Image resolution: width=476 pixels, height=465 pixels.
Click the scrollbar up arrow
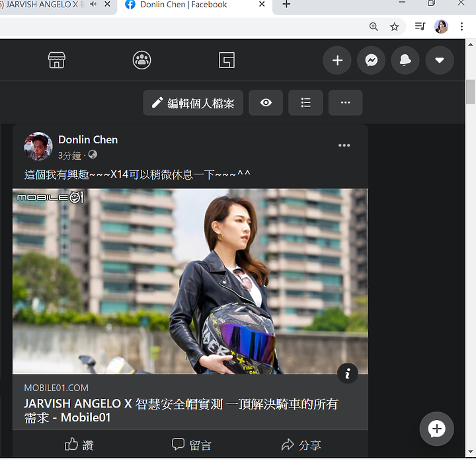coord(471,45)
